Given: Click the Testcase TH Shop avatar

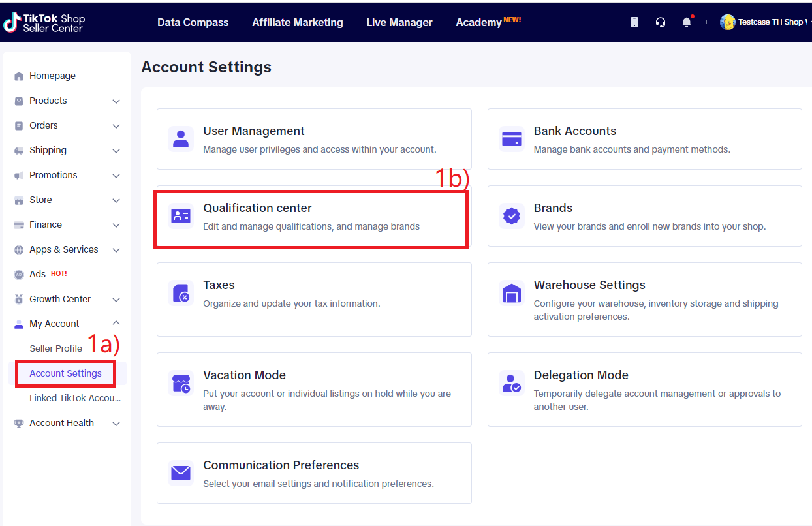Looking at the screenshot, I should pos(727,22).
